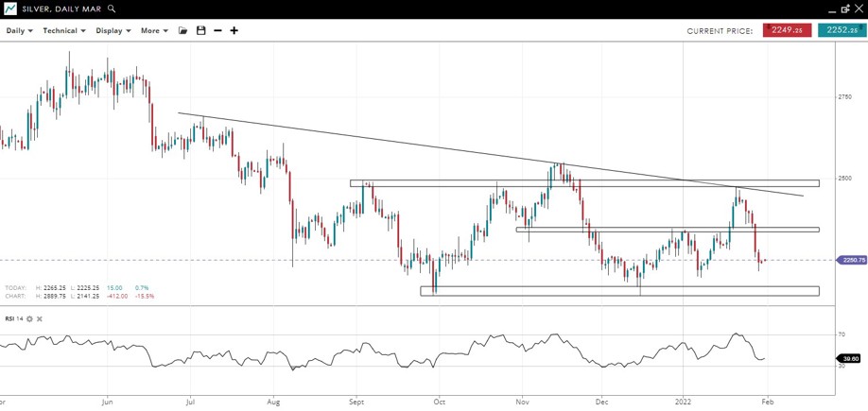
Task: Select the 2250.75 price marker on axis
Action: pyautogui.click(x=851, y=260)
